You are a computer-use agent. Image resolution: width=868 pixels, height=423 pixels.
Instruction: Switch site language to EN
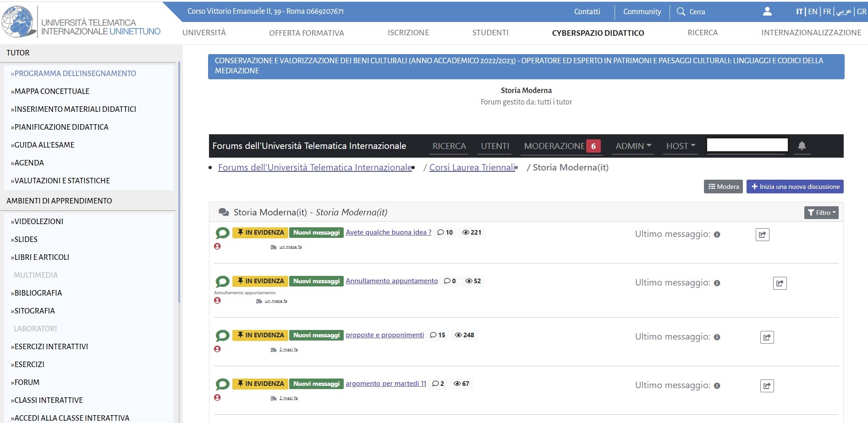(x=812, y=11)
